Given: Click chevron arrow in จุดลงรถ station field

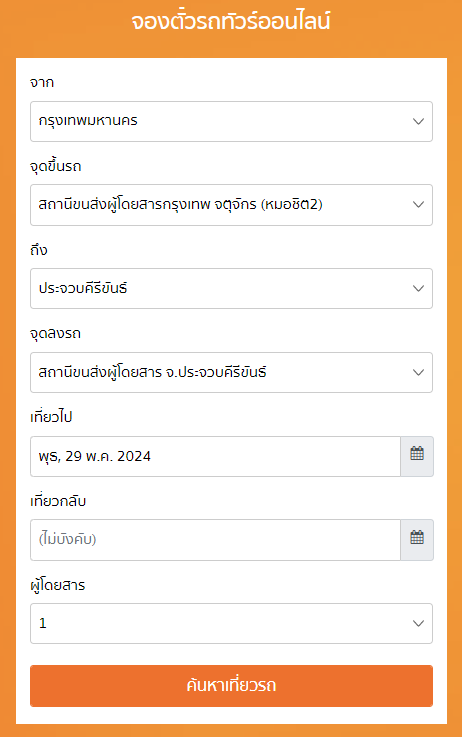Looking at the screenshot, I should (x=418, y=372).
